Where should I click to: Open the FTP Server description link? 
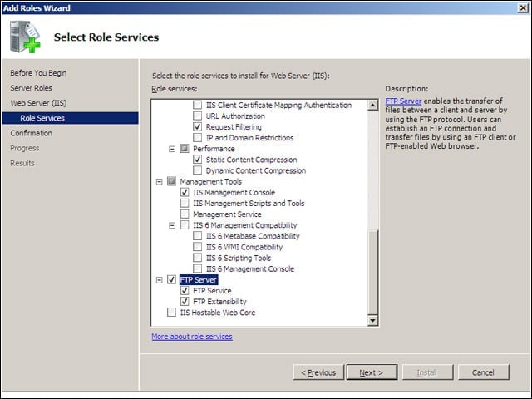coord(403,101)
